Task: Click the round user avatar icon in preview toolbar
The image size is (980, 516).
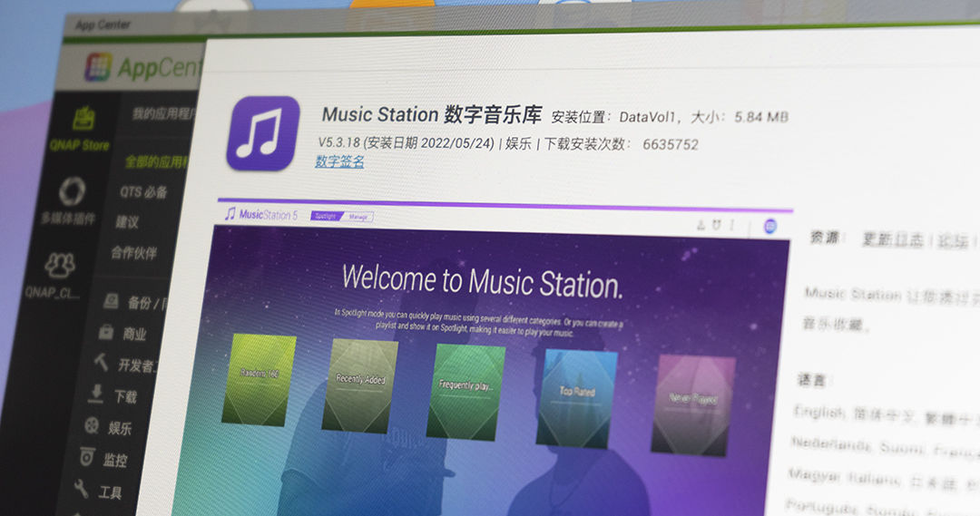Action: point(770,226)
